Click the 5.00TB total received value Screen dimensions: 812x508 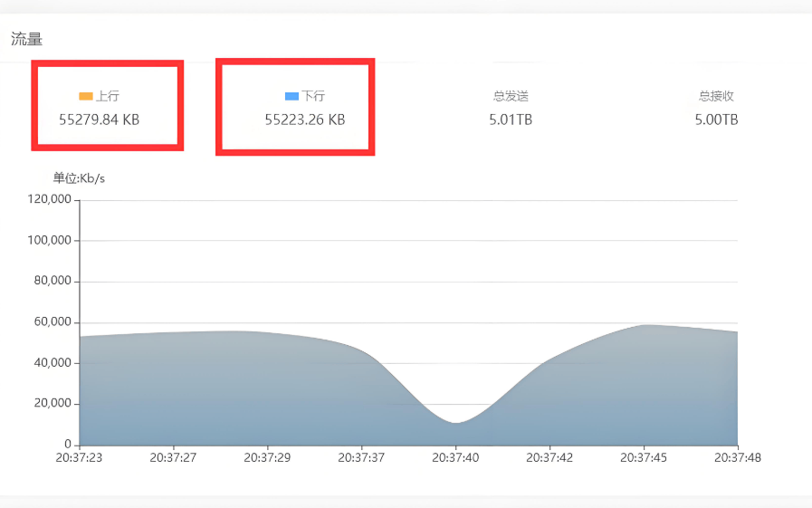716,120
